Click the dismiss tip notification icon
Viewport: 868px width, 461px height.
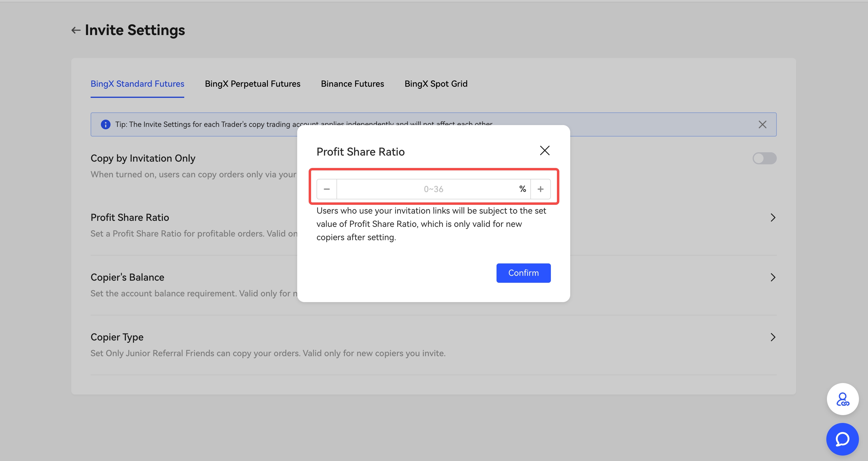pos(762,124)
